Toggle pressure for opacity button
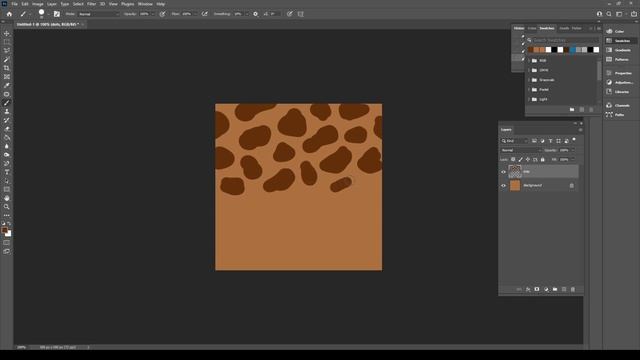This screenshot has width=640, height=360. click(x=162, y=14)
